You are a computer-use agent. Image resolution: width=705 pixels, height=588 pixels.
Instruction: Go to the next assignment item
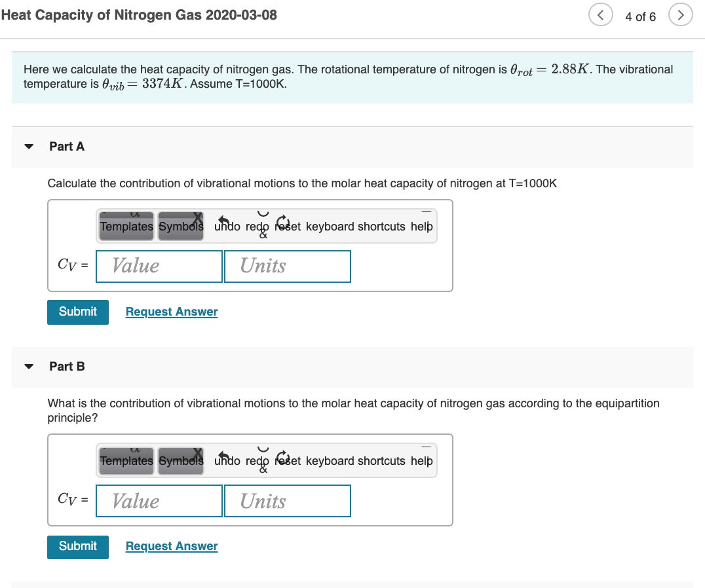[x=681, y=14]
